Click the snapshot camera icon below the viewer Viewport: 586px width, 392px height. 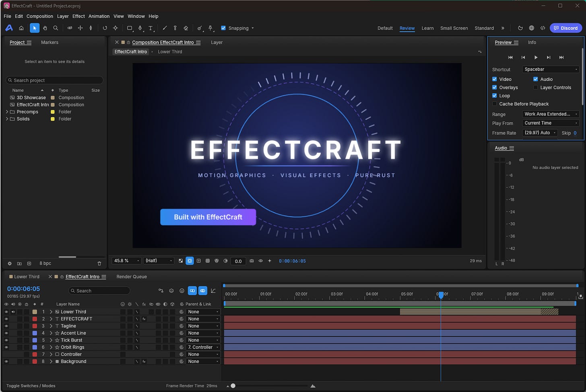point(252,261)
